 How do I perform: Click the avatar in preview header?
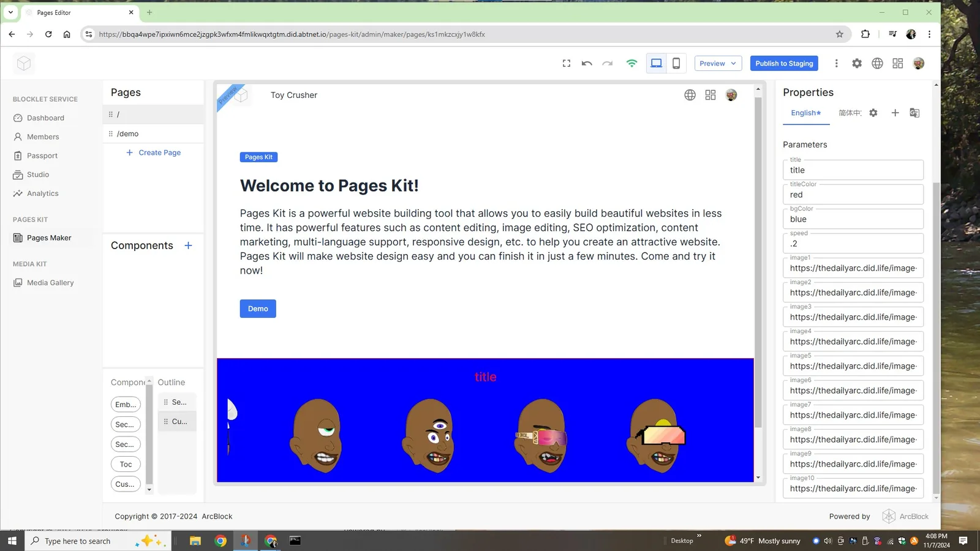tap(731, 95)
